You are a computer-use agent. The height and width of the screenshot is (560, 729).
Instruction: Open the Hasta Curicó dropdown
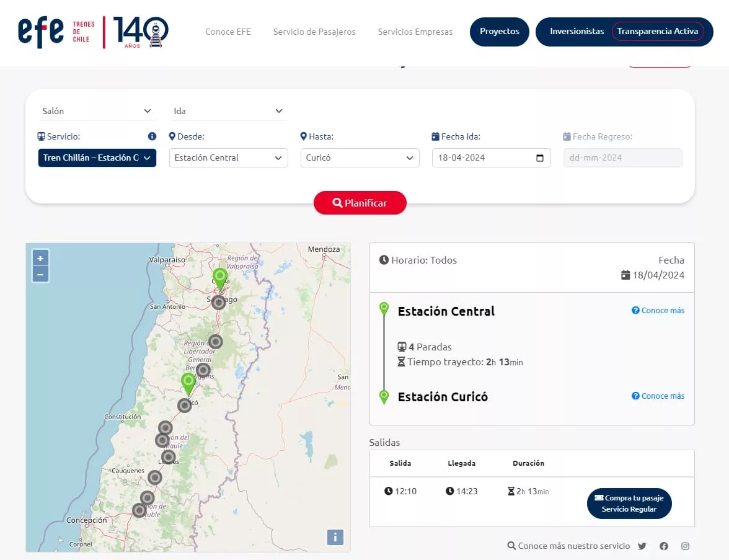[360, 158]
